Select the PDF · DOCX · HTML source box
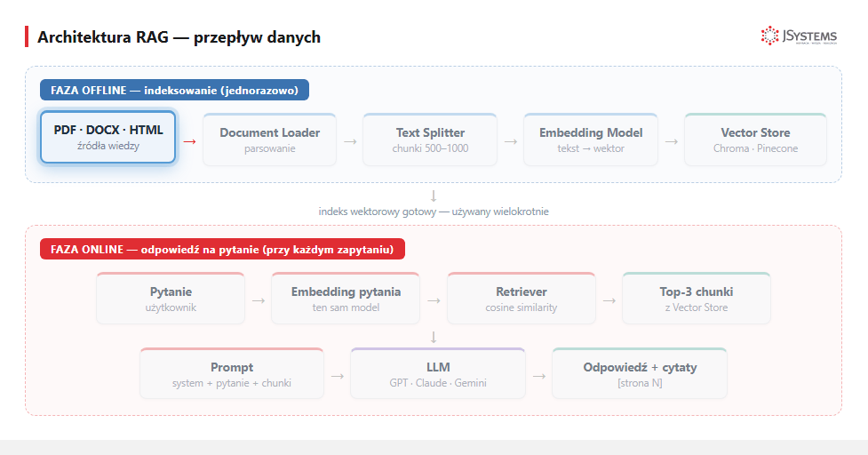Image resolution: width=868 pixels, height=455 pixels. click(x=108, y=137)
